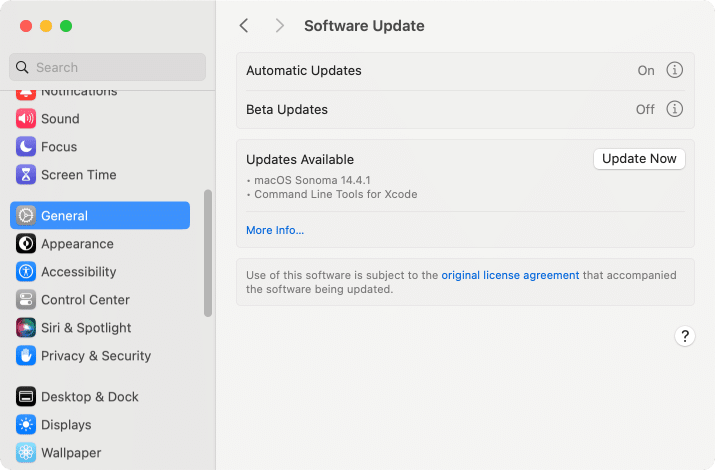Select Displays label in the sidebar
Image resolution: width=715 pixels, height=470 pixels.
(x=66, y=425)
